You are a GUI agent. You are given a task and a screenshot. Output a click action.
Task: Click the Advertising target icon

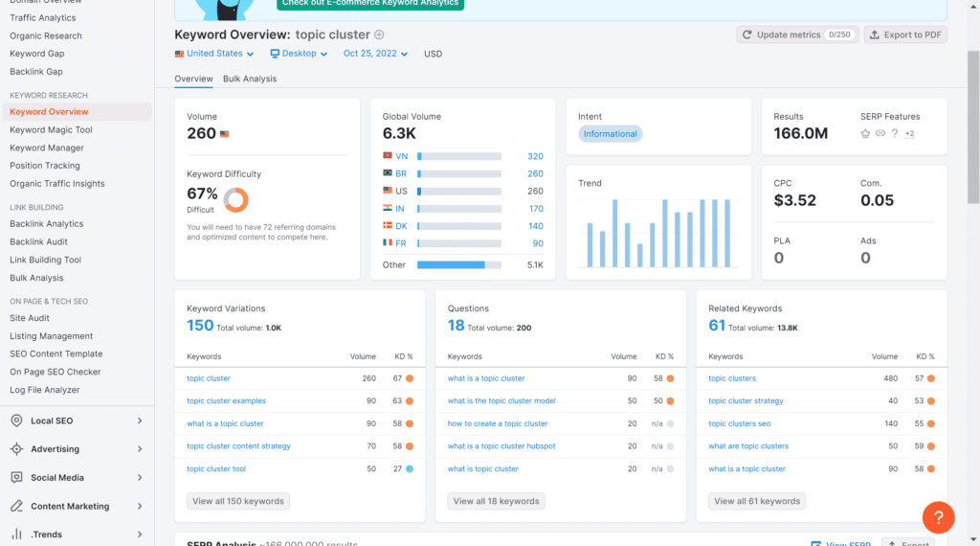17,449
